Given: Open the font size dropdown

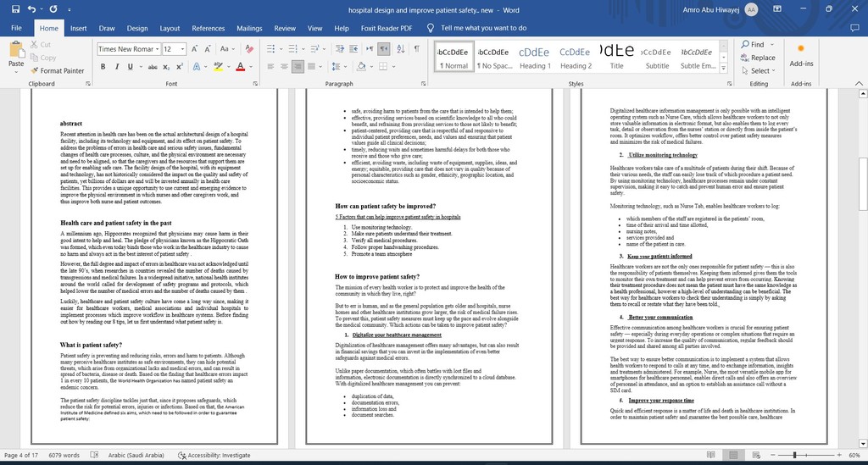Looking at the screenshot, I should [183, 49].
